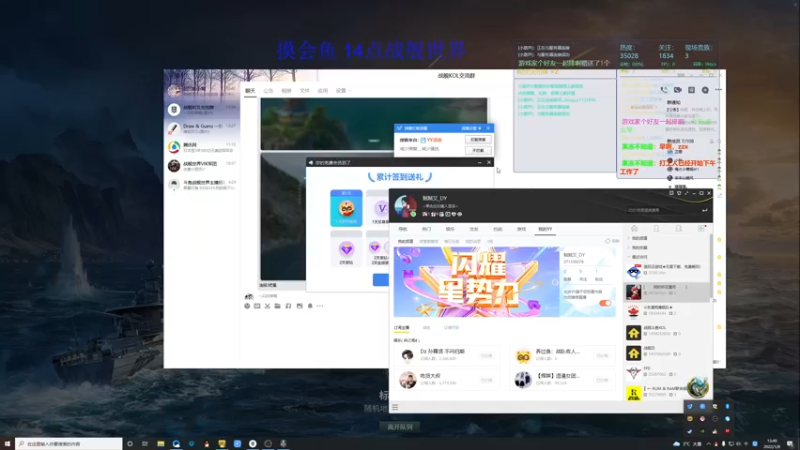
Task: Click the top button in the blue interception popup
Action: (x=478, y=140)
